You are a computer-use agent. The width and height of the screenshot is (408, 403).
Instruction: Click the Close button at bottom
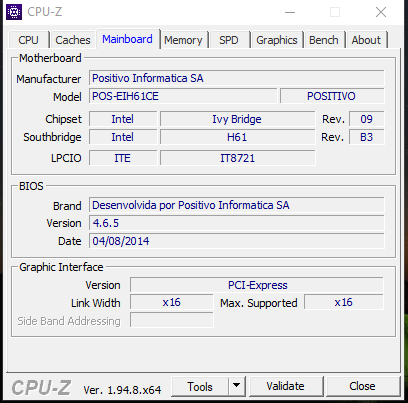click(x=362, y=386)
